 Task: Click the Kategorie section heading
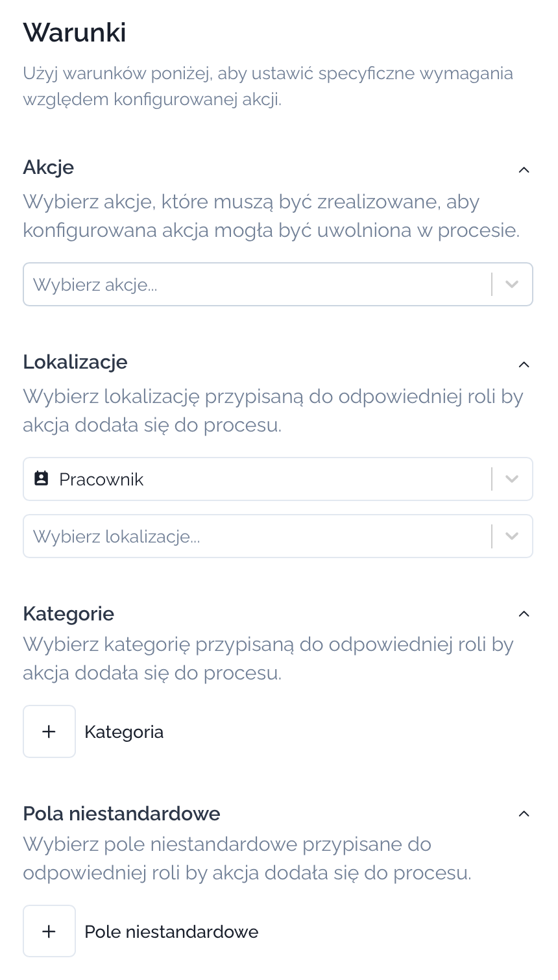point(69,614)
